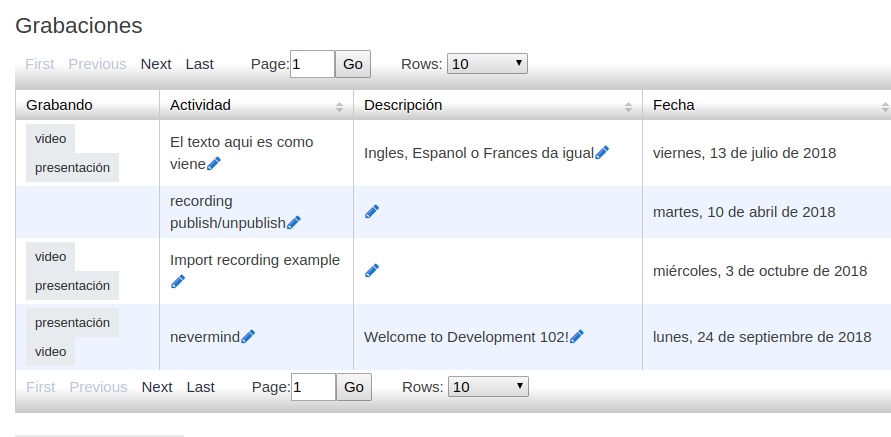Click pencil next to 'recording publish/unpublish'

tap(293, 223)
